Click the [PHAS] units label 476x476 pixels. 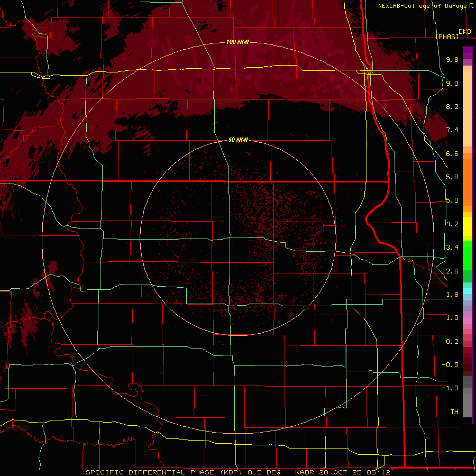pyautogui.click(x=447, y=36)
